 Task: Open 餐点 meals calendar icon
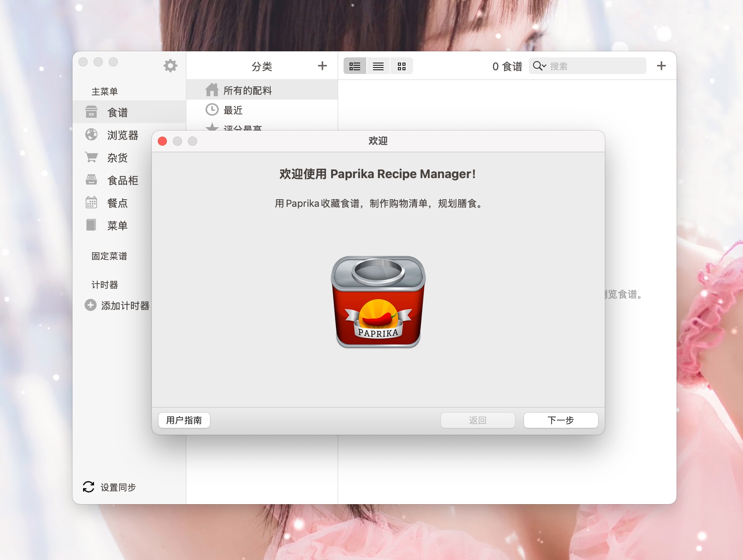(x=91, y=202)
